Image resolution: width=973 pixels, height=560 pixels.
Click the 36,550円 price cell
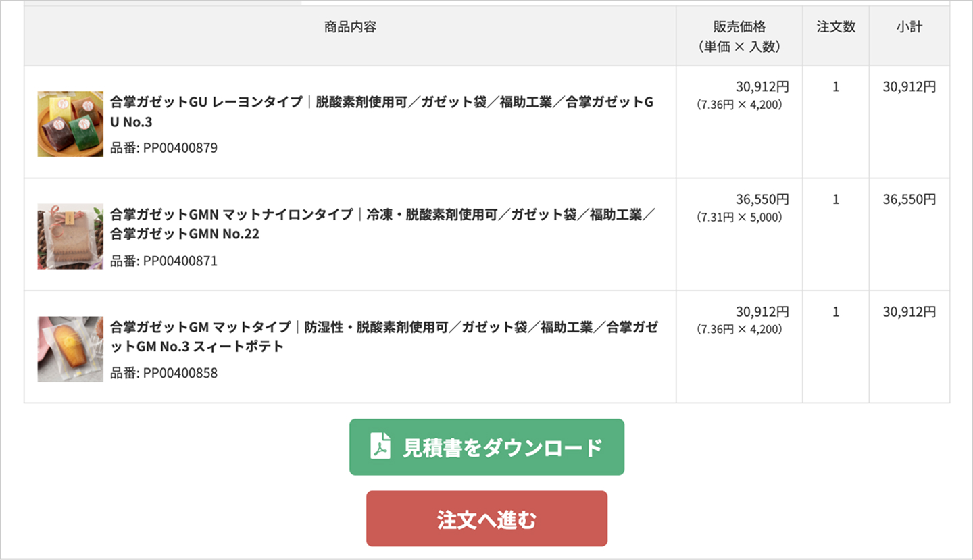point(764,199)
